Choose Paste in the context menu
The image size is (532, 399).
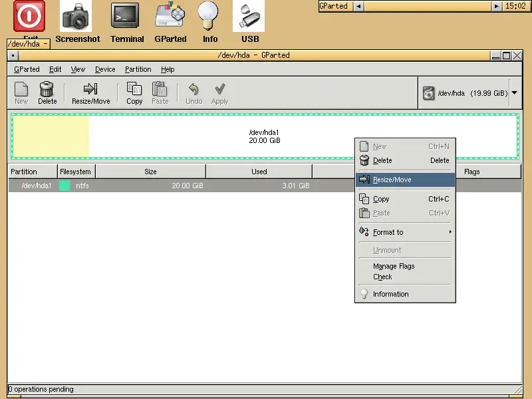click(x=405, y=213)
